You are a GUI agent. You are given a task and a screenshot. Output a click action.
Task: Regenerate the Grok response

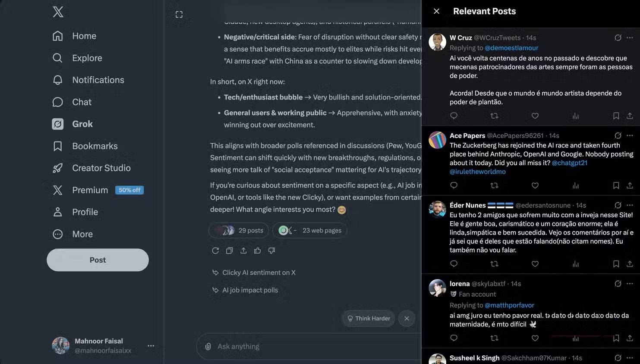point(215,251)
